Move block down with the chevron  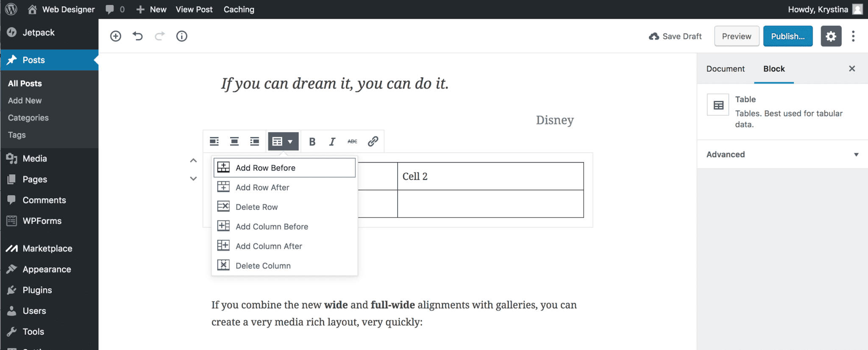[x=193, y=179]
